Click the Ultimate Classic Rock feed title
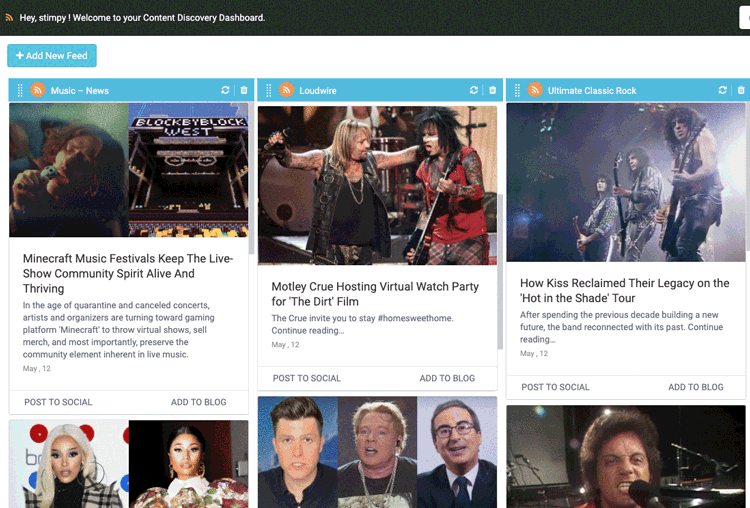The image size is (750, 508). tap(592, 90)
